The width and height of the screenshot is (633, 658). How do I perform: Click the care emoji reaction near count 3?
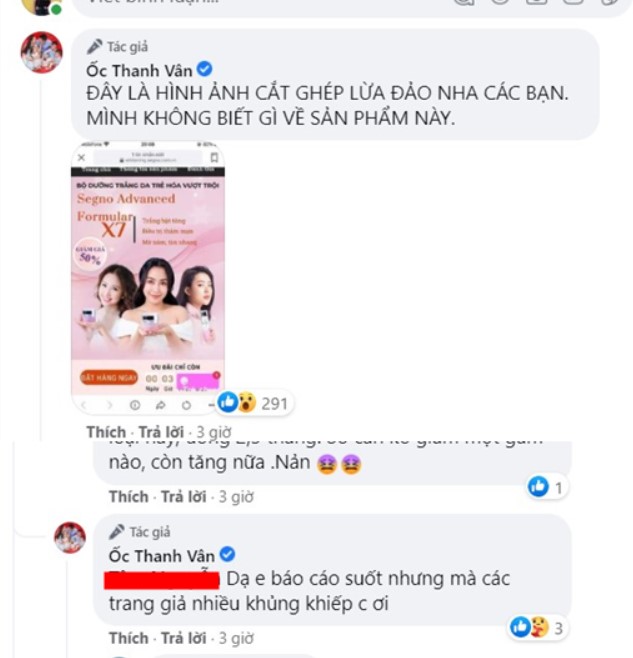pyautogui.click(x=539, y=627)
